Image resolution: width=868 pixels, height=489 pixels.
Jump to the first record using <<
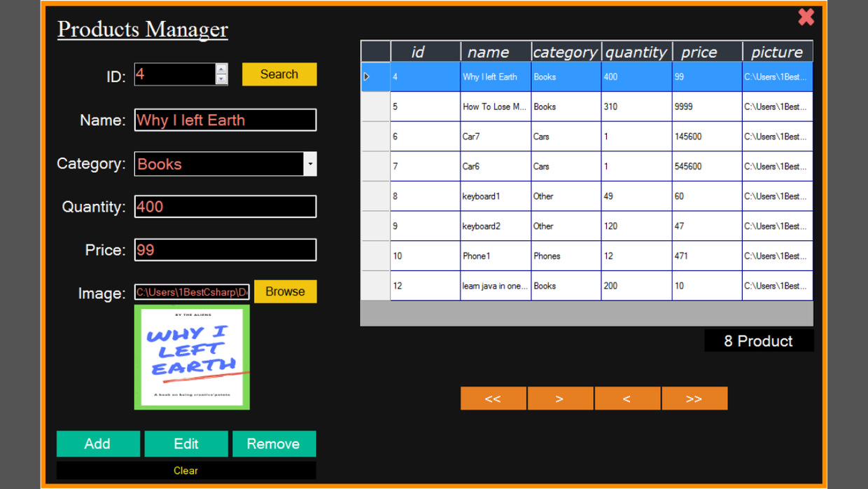493,398
